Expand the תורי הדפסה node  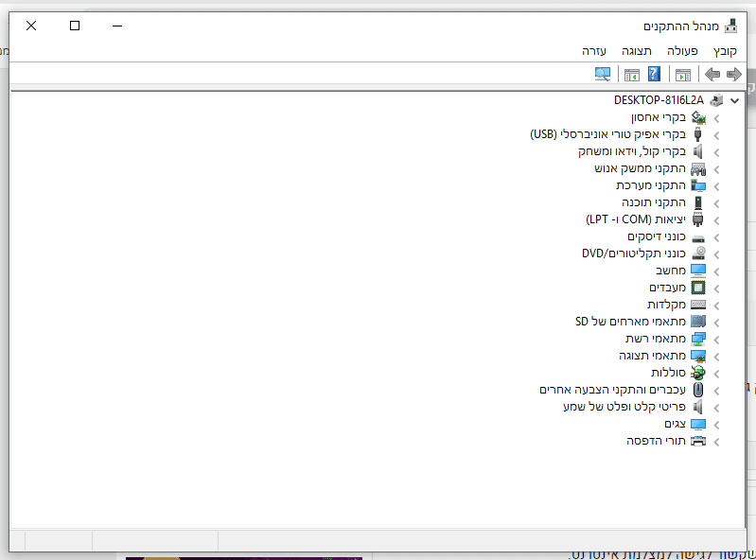[717, 442]
